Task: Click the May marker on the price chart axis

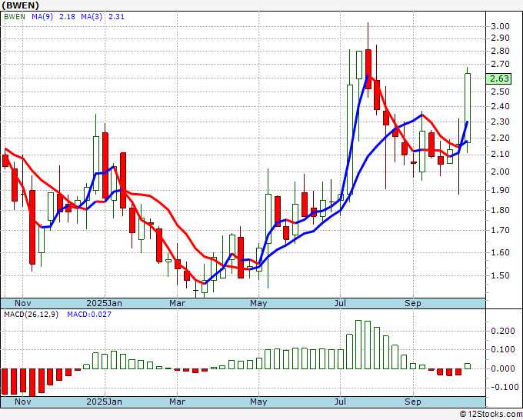Action: point(259,303)
